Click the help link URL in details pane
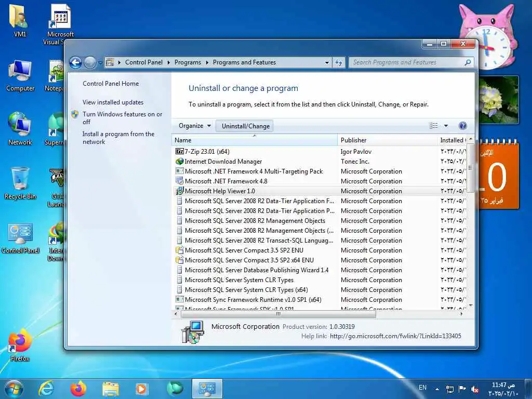The width and height of the screenshot is (532, 399). [x=395, y=336]
